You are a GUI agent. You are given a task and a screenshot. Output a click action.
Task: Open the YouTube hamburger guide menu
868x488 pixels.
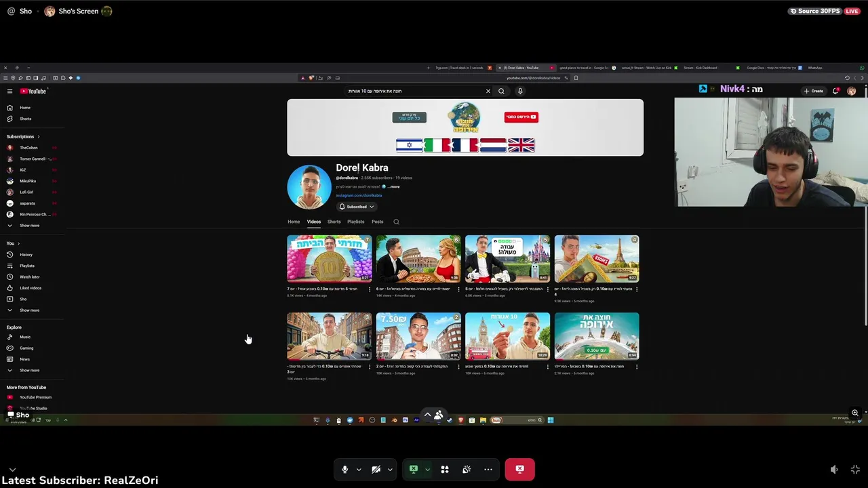click(9, 91)
